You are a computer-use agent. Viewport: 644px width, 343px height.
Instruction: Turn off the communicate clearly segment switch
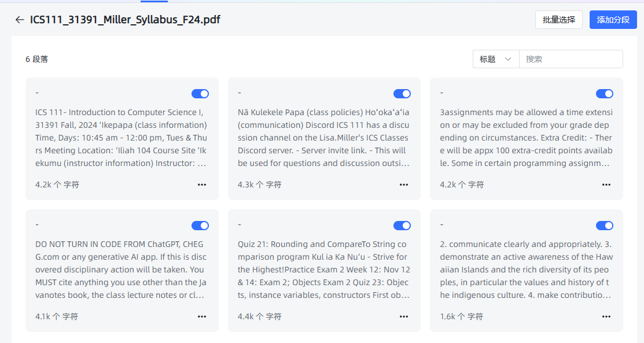tap(605, 226)
